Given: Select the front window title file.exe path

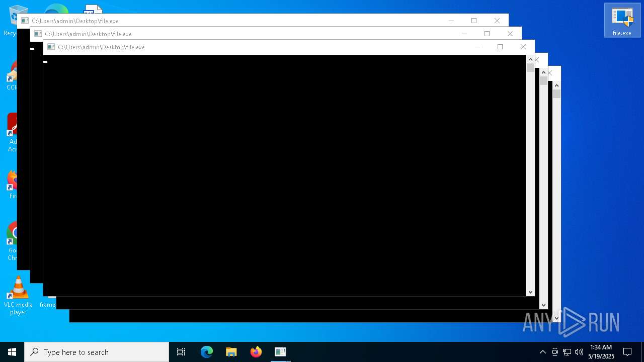Looking at the screenshot, I should [101, 47].
